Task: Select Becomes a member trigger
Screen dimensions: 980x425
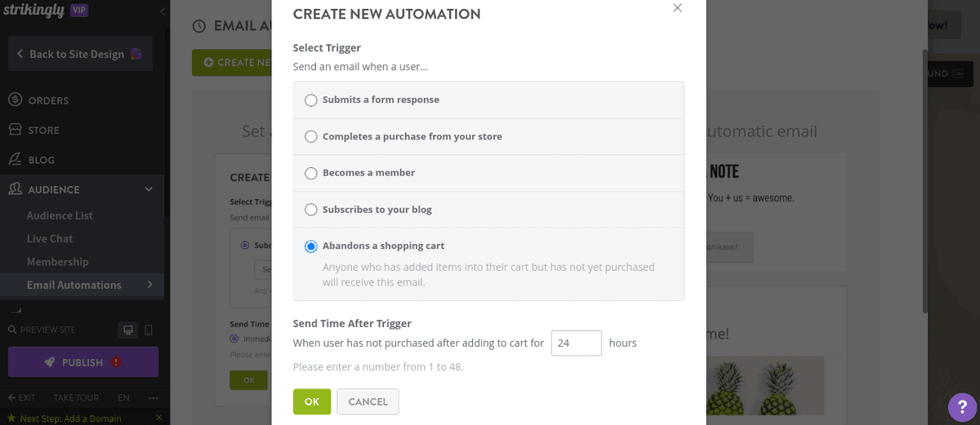Action: (x=311, y=173)
